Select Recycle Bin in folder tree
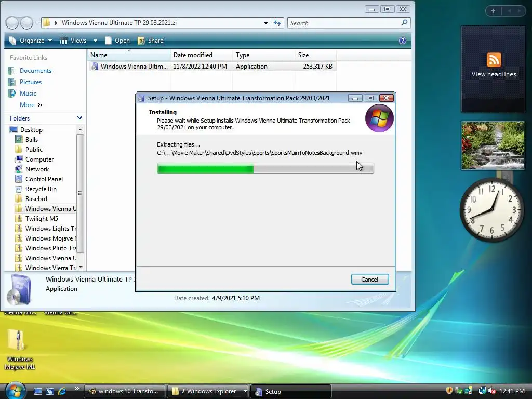 pos(41,189)
